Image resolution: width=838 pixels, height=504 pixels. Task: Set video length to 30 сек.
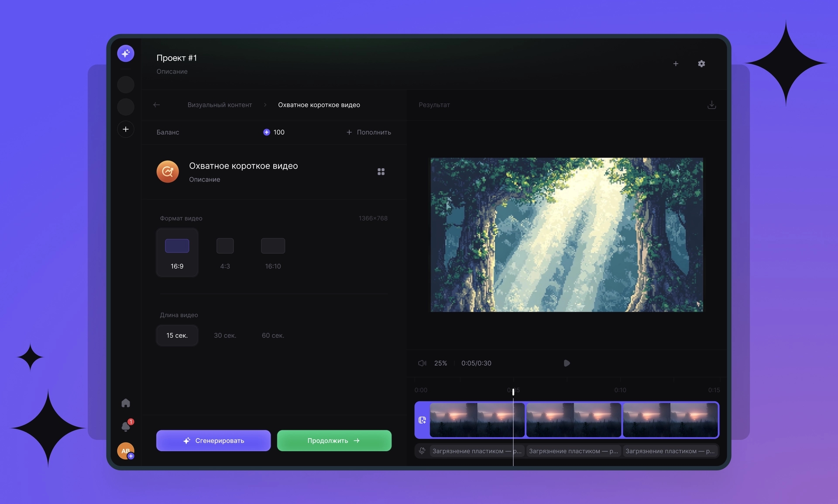click(x=225, y=336)
